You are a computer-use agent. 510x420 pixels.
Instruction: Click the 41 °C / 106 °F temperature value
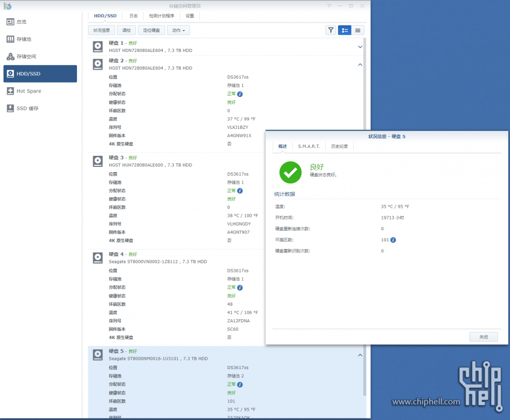(243, 312)
